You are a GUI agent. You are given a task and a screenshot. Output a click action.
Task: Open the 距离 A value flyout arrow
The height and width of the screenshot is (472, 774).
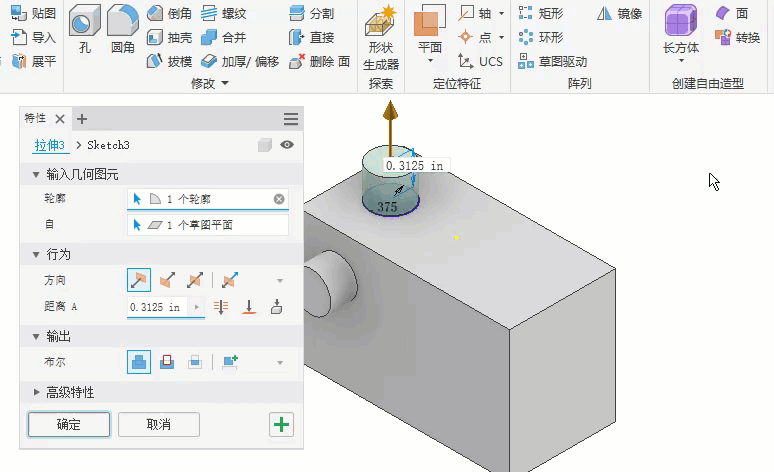click(x=196, y=307)
